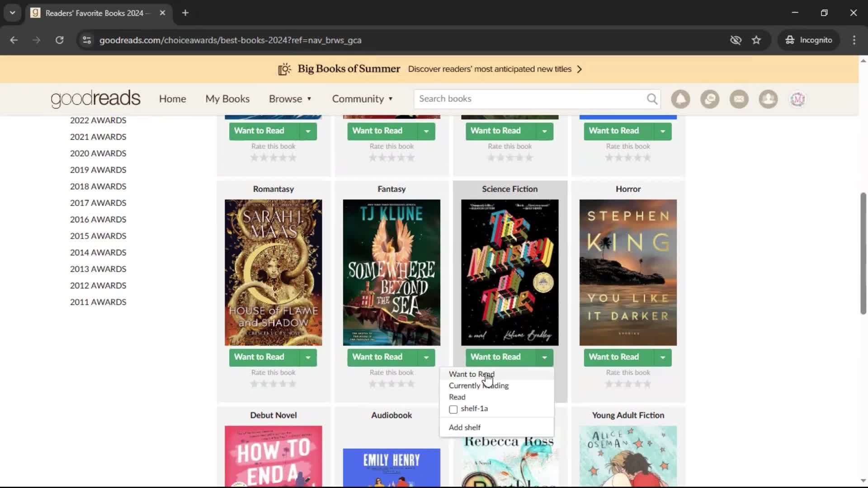
Task: Open My Books in navigation
Action: 227,99
